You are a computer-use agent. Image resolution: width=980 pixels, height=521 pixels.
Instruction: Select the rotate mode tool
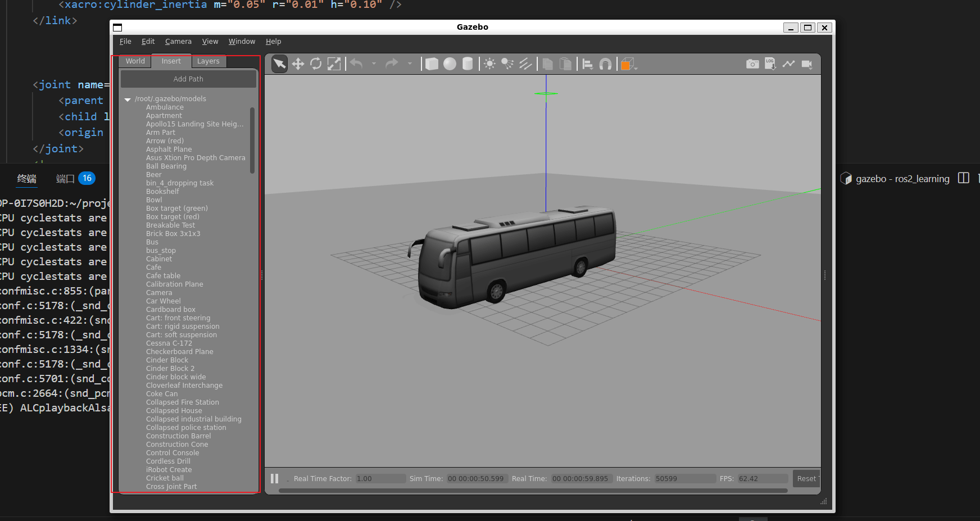[316, 64]
